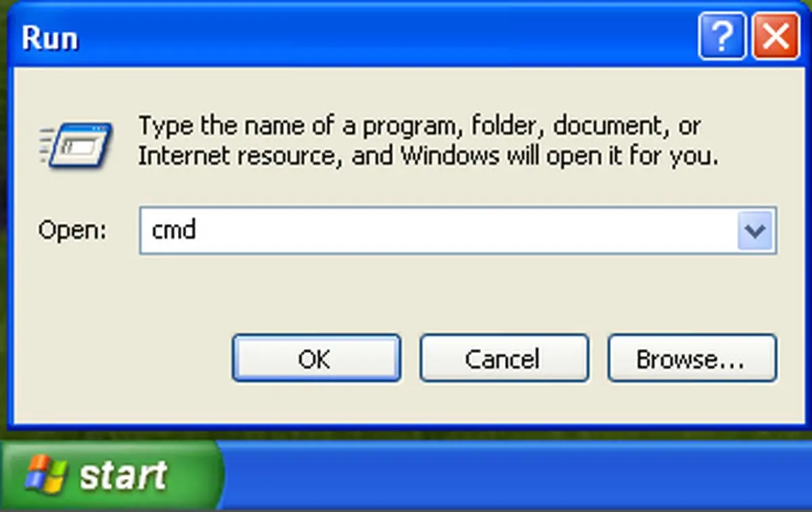Click the 'Internet resource' description line
Image resolution: width=812 pixels, height=512 pixels.
click(428, 156)
